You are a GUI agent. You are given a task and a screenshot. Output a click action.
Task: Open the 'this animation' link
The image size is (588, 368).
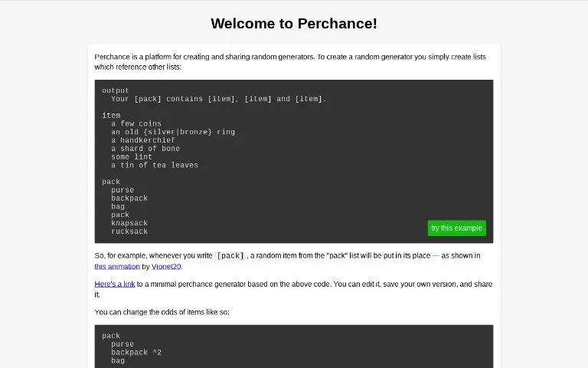pos(117,266)
